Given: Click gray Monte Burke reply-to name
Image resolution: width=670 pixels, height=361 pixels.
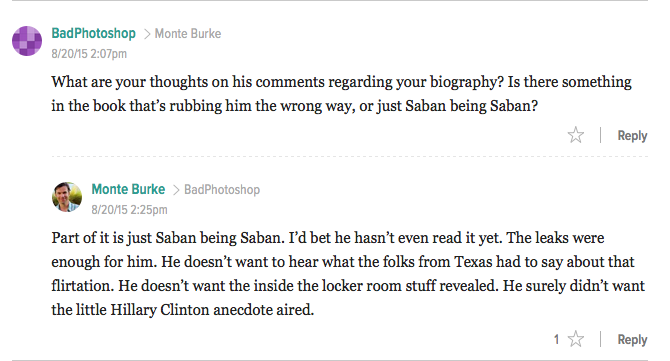Looking at the screenshot, I should [x=188, y=34].
